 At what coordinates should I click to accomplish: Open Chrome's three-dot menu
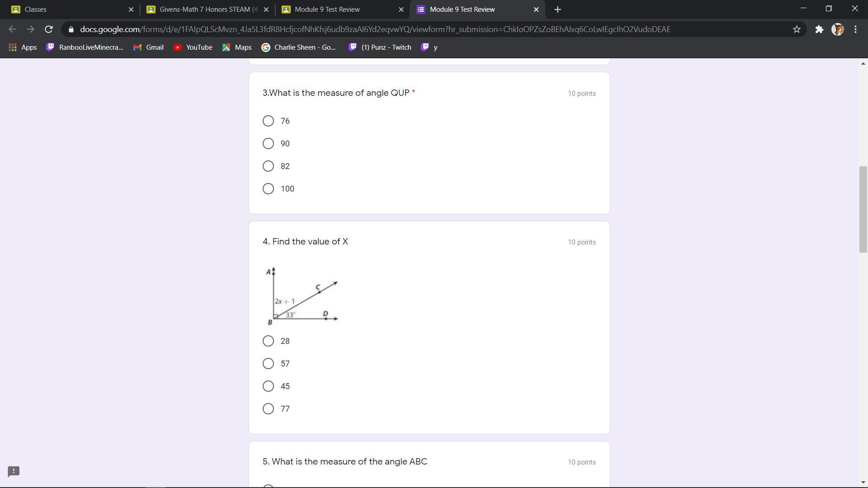[855, 29]
